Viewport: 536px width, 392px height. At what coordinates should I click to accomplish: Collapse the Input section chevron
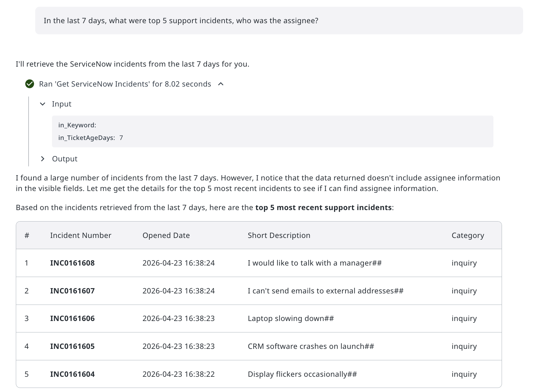pyautogui.click(x=43, y=104)
